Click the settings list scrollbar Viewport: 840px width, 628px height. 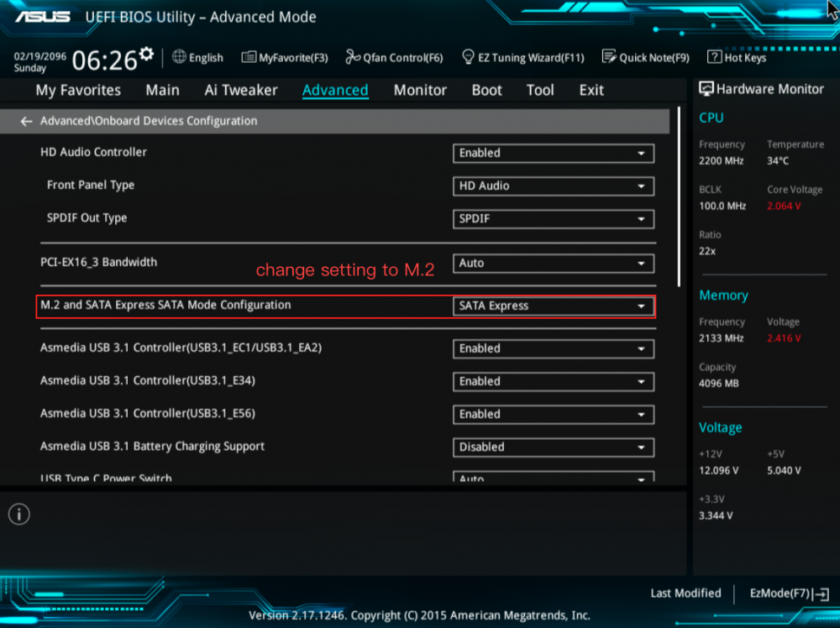(680, 197)
